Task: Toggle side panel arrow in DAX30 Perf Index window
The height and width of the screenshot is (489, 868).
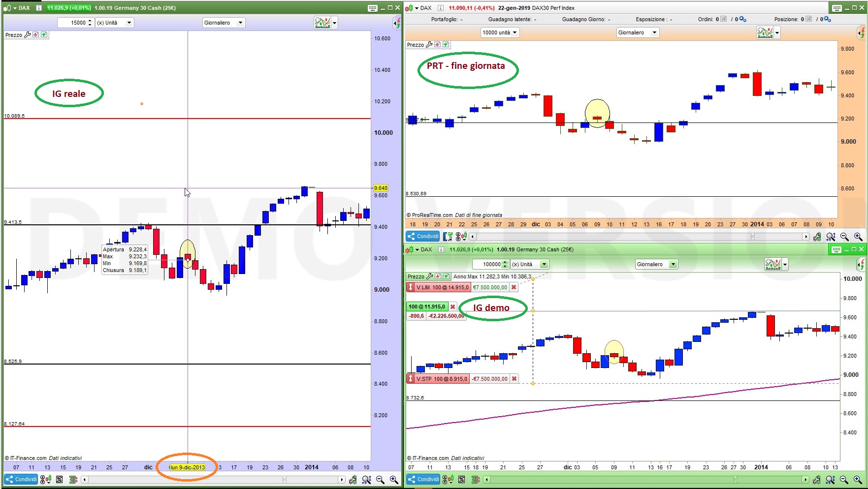Action: click(862, 32)
